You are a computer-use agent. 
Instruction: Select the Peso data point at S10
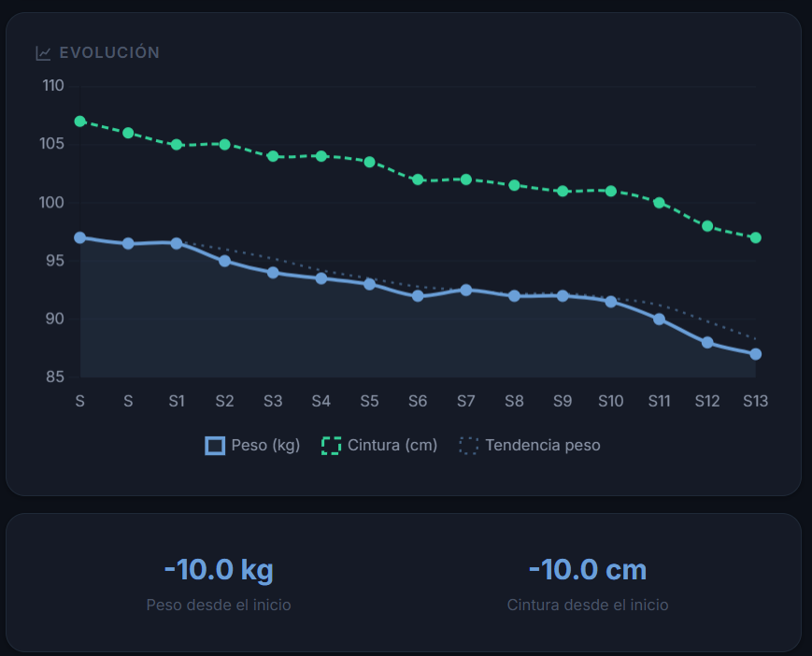point(610,301)
